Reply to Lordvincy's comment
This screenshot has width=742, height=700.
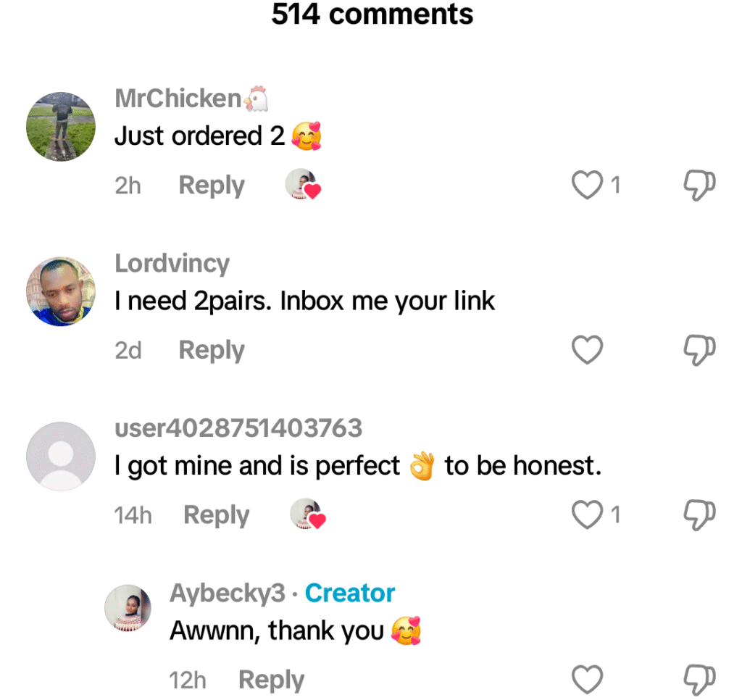(x=212, y=350)
